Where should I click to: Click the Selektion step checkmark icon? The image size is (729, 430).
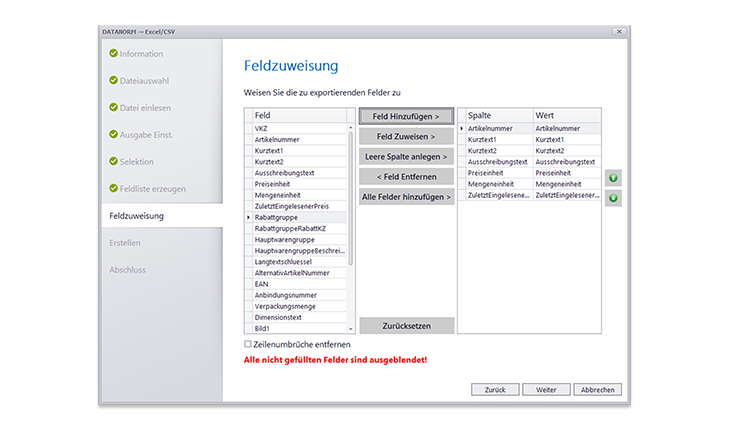(x=113, y=161)
